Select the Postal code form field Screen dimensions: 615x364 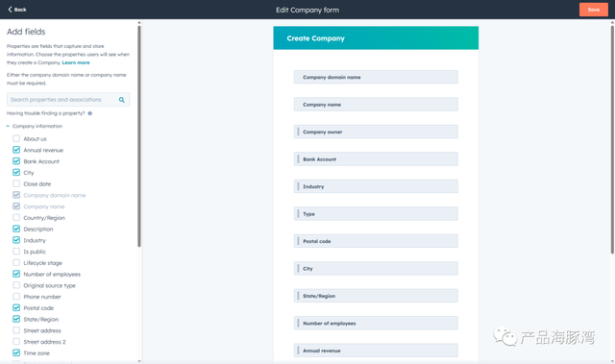pos(376,241)
